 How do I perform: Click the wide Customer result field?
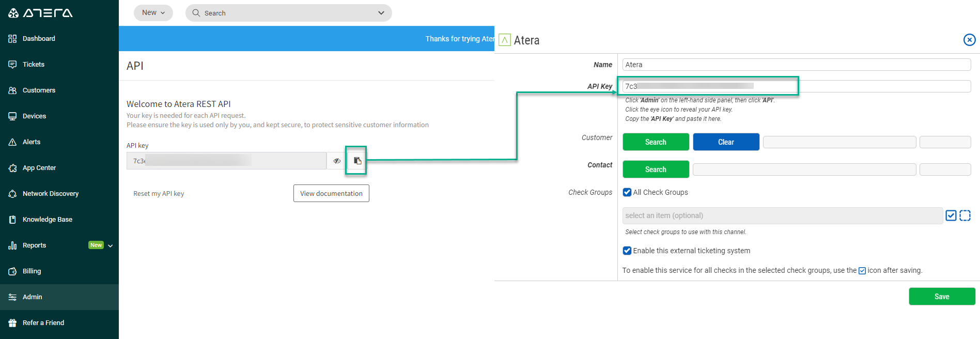click(x=839, y=142)
